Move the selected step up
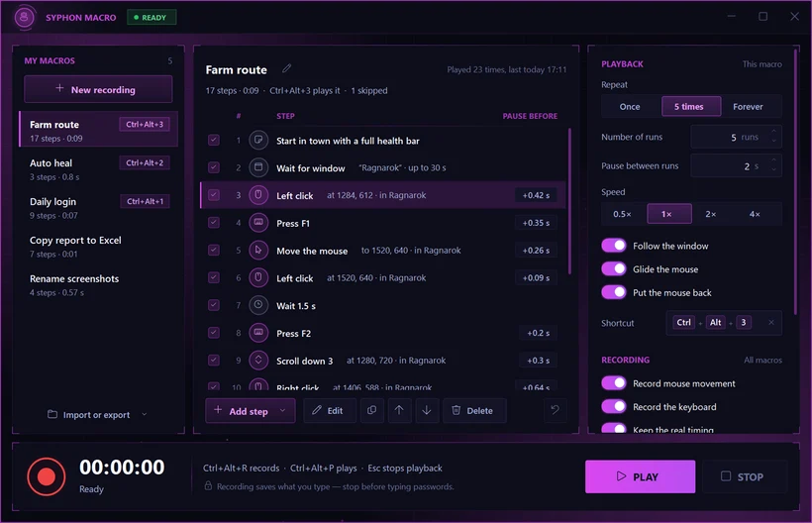 point(399,411)
